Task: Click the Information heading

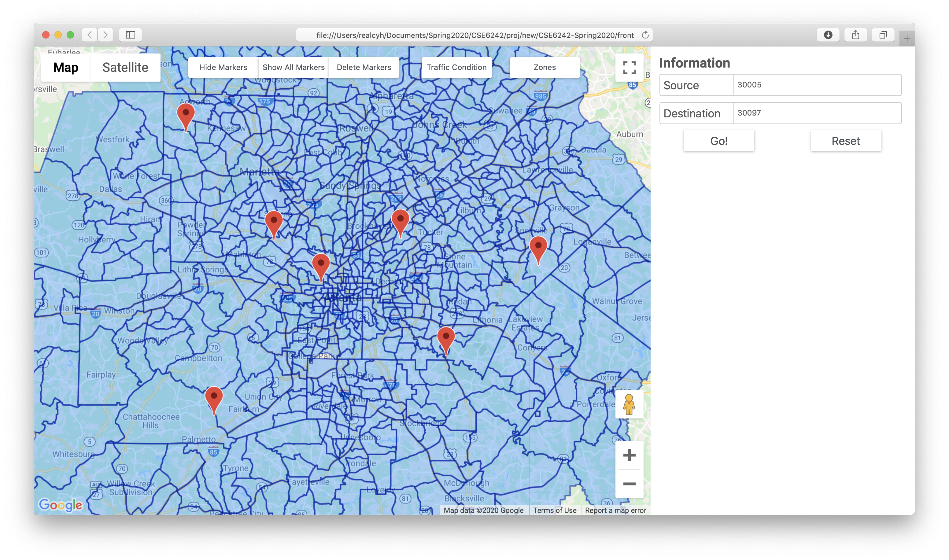Action: (x=694, y=63)
